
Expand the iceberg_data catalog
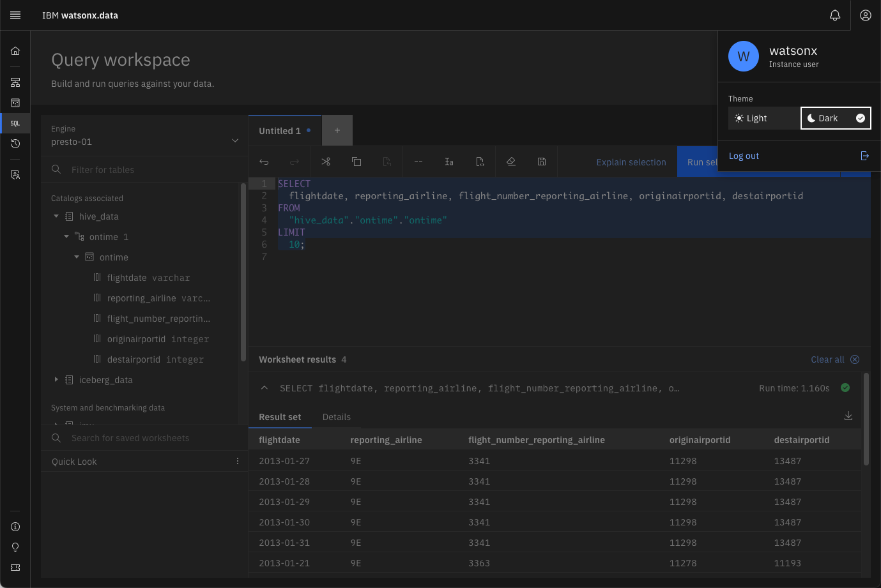click(56, 380)
